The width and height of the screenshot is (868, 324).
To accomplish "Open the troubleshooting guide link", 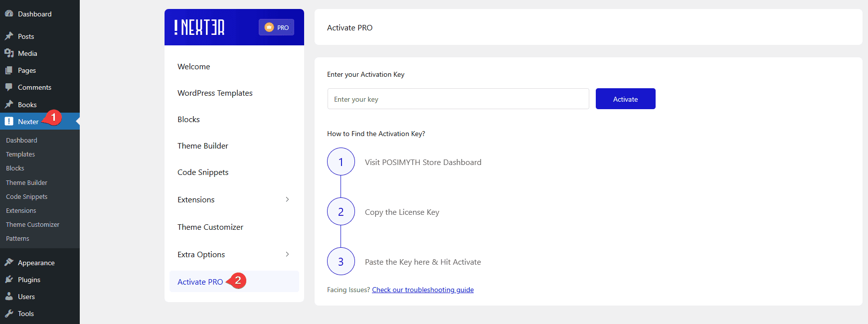I will coord(423,290).
